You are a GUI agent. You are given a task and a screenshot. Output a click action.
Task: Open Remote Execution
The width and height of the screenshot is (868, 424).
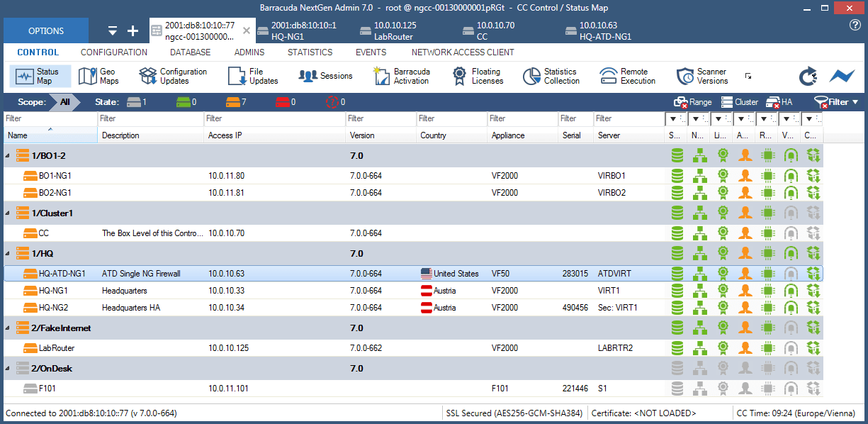coord(629,76)
